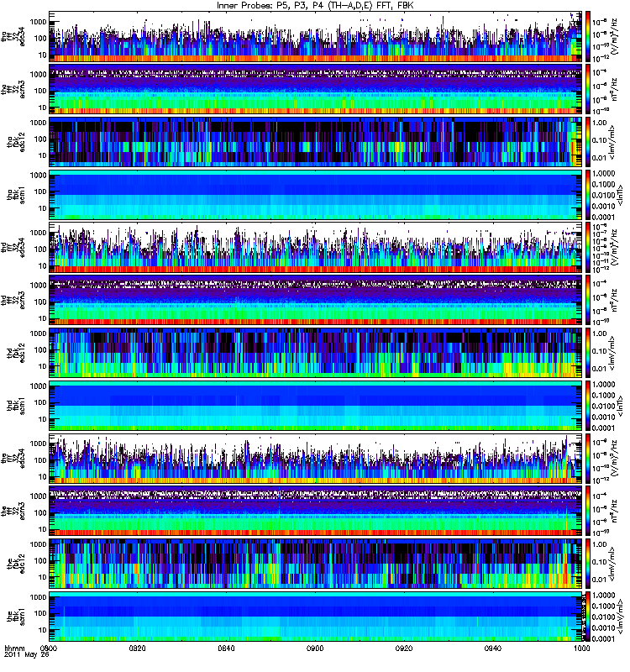This screenshot has width=630, height=672.
Task: Click the 'tha fff 32 edc34' y-axis label
Action: (x=13, y=37)
